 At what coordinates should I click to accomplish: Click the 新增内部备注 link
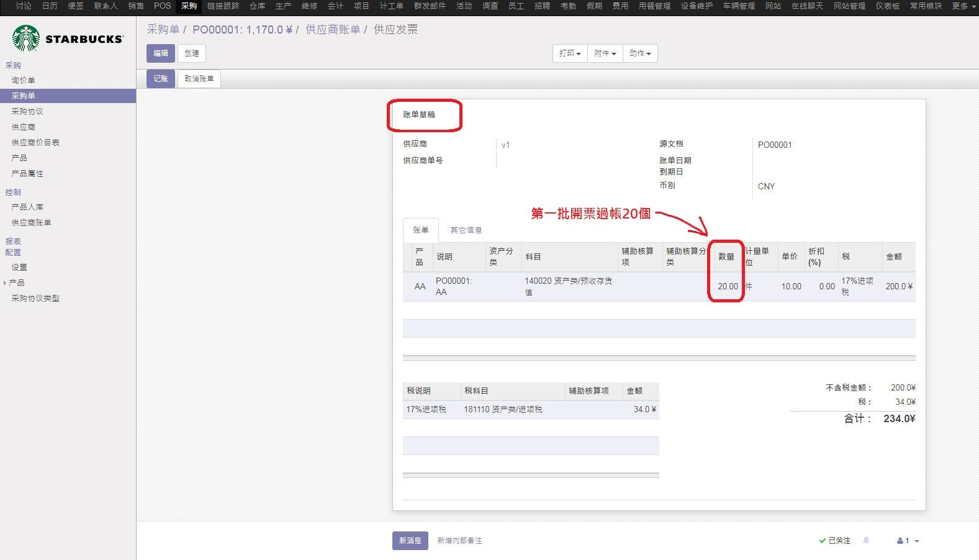point(459,541)
